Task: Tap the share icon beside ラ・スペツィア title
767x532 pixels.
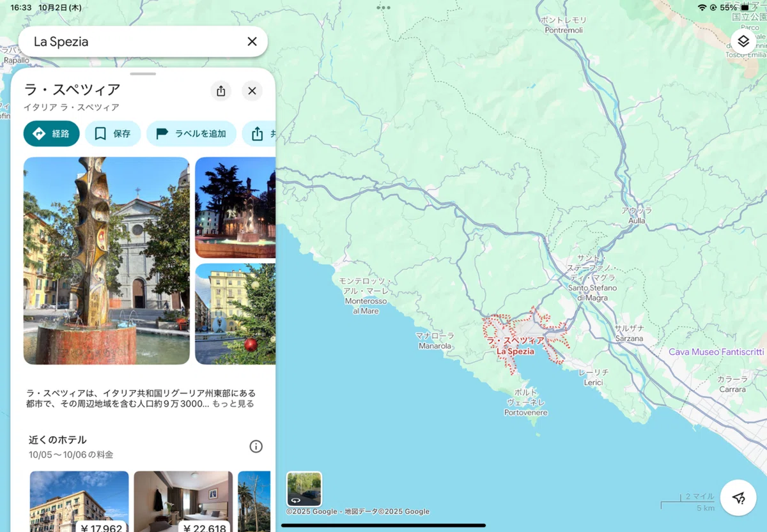Action: (x=221, y=91)
